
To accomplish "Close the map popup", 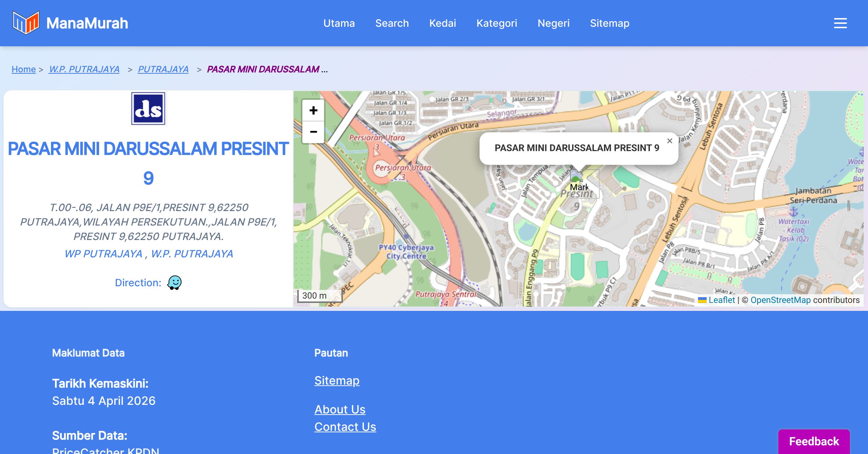I will tap(669, 141).
